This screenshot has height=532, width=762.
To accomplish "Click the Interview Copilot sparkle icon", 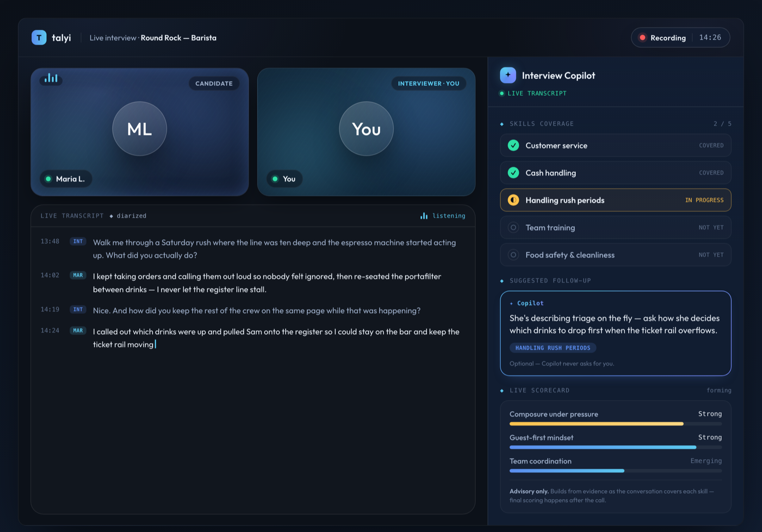I will click(x=508, y=75).
